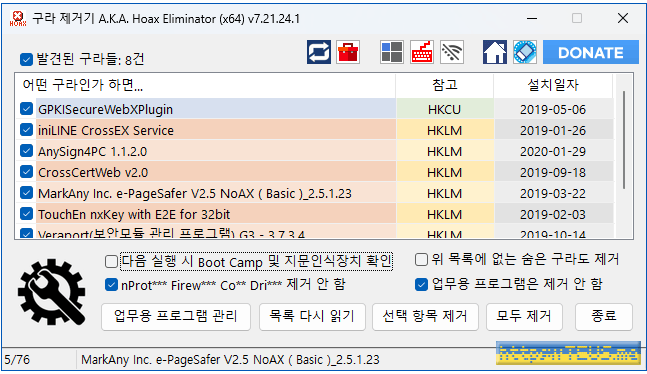The height and width of the screenshot is (374, 647).
Task: Uncheck the iniLINE CrossEX Service checkbox
Action: [x=26, y=130]
